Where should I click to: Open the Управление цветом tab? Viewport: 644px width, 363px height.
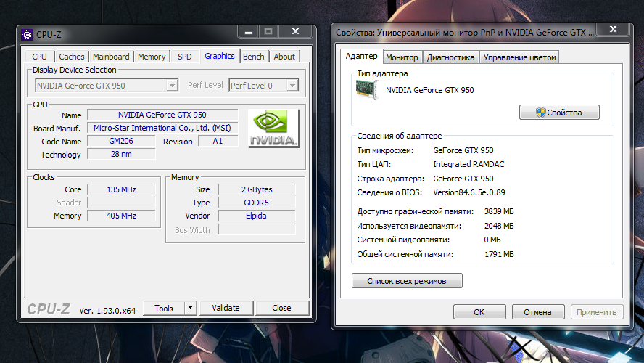[x=519, y=57]
